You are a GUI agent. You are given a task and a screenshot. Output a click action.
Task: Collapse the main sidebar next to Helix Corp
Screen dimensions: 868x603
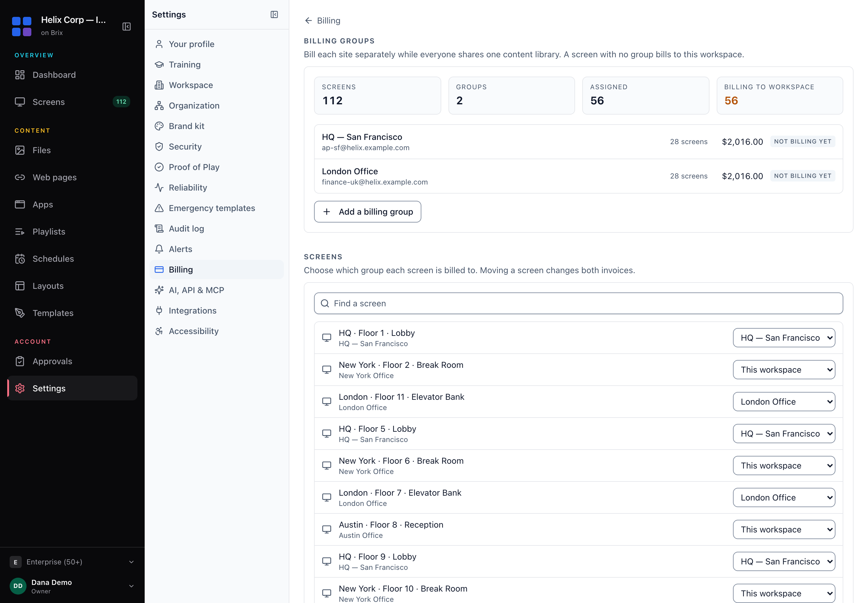[x=127, y=27]
